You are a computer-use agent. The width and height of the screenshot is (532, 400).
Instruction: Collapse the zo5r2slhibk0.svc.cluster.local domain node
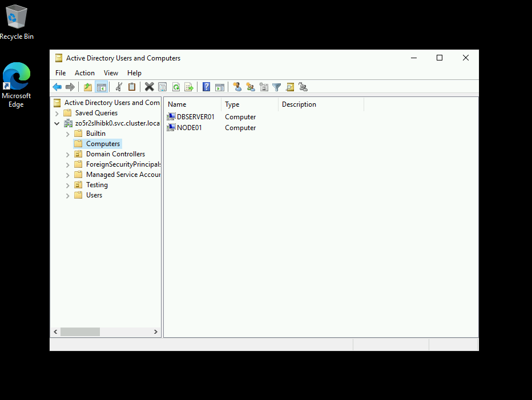(57, 123)
